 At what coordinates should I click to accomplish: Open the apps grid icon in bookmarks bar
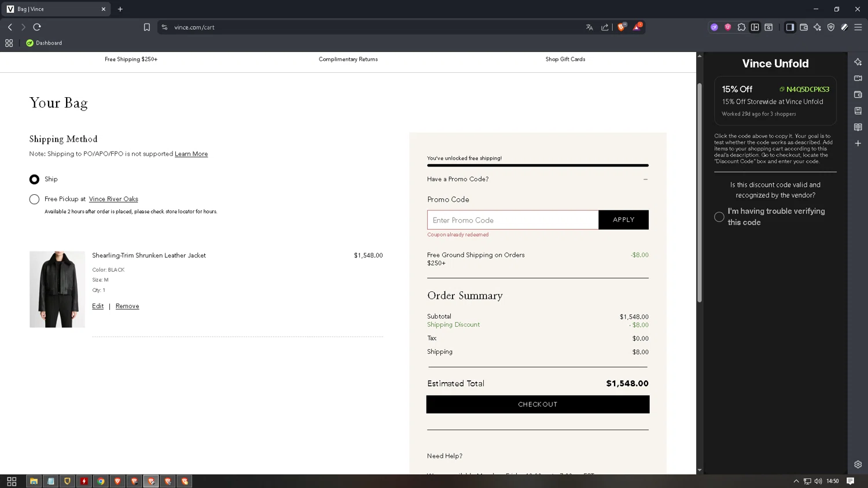click(x=9, y=43)
